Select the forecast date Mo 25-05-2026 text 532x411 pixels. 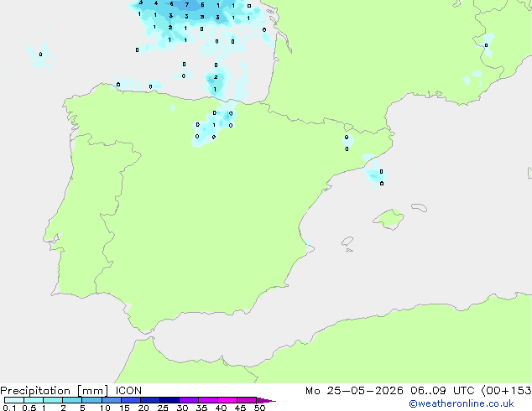[354, 391]
